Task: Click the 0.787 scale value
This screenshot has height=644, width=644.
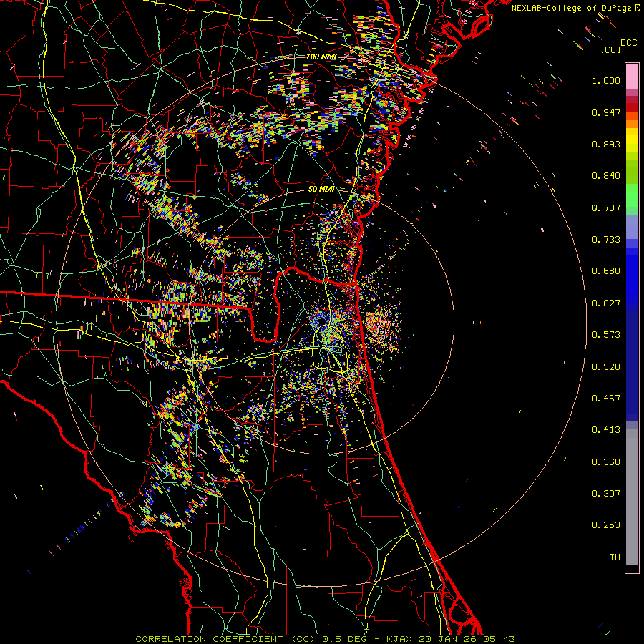Action: coord(605,208)
